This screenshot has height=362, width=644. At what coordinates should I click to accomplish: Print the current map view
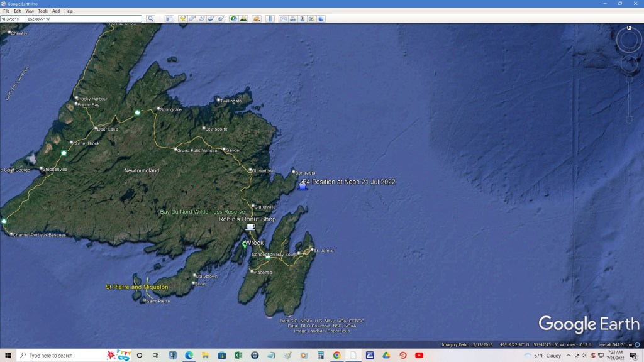[293, 19]
